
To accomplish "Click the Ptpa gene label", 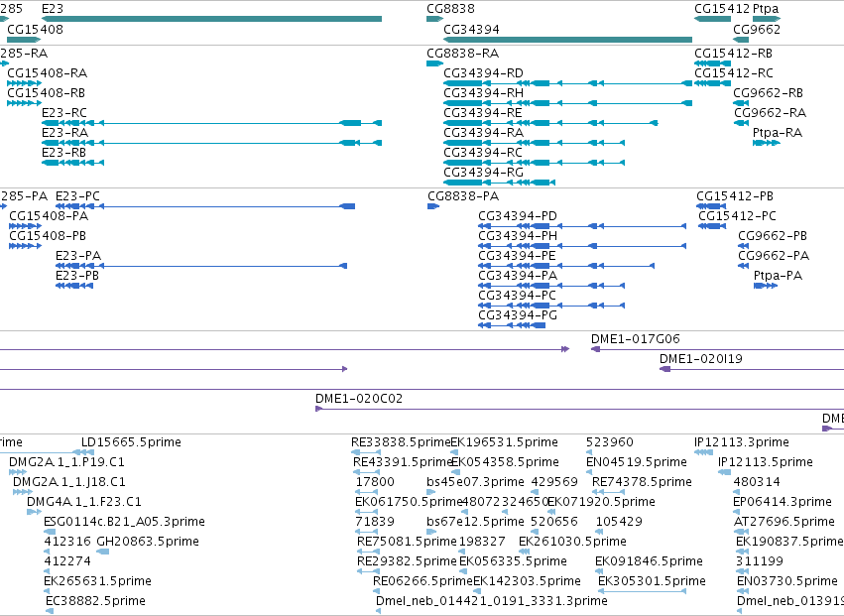I will [x=766, y=9].
